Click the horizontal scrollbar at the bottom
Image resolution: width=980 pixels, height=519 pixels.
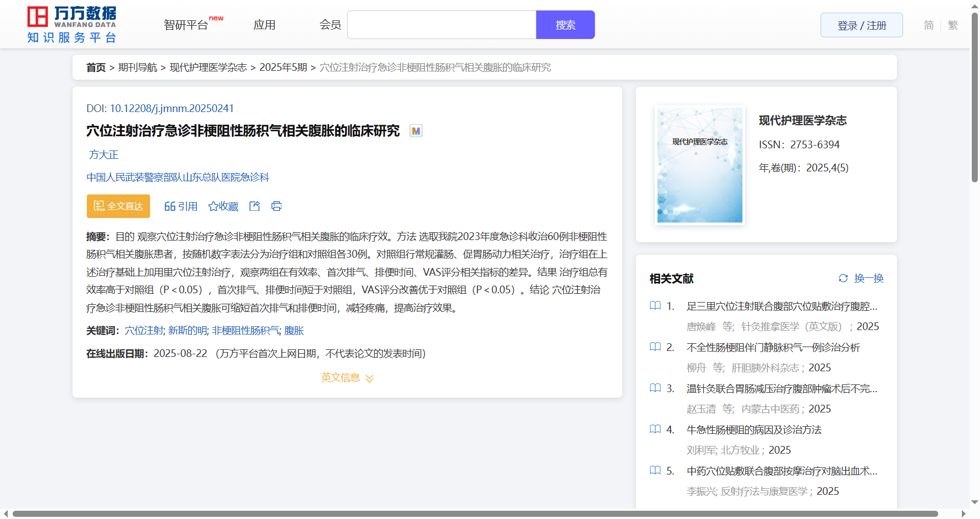pos(475,514)
